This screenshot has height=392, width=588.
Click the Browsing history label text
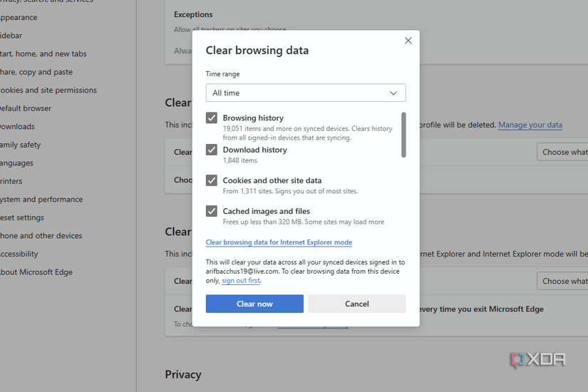click(253, 118)
